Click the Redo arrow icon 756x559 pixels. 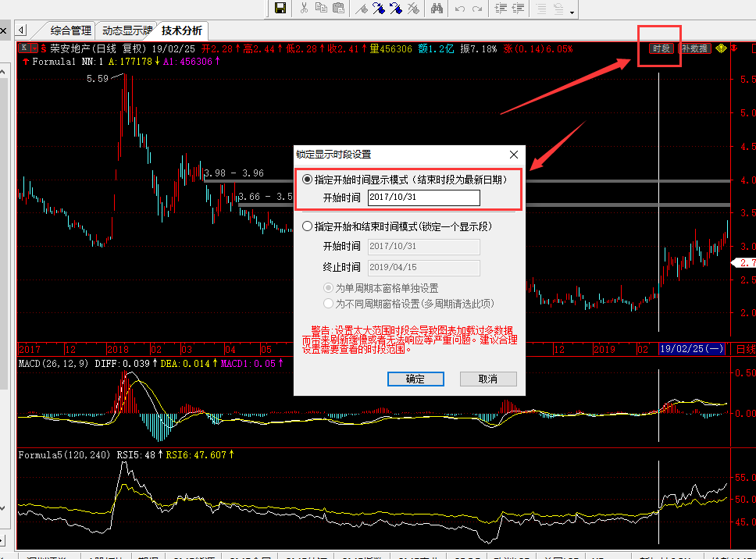(477, 9)
